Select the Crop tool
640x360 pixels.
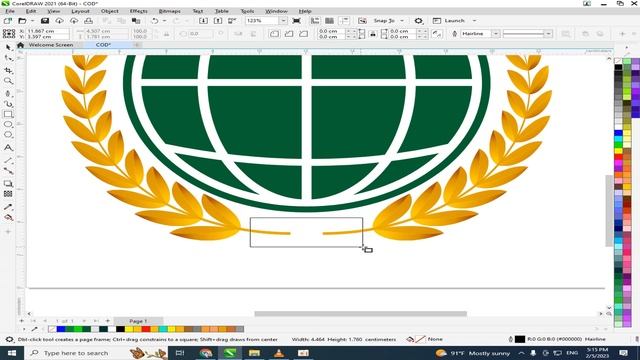coord(8,70)
